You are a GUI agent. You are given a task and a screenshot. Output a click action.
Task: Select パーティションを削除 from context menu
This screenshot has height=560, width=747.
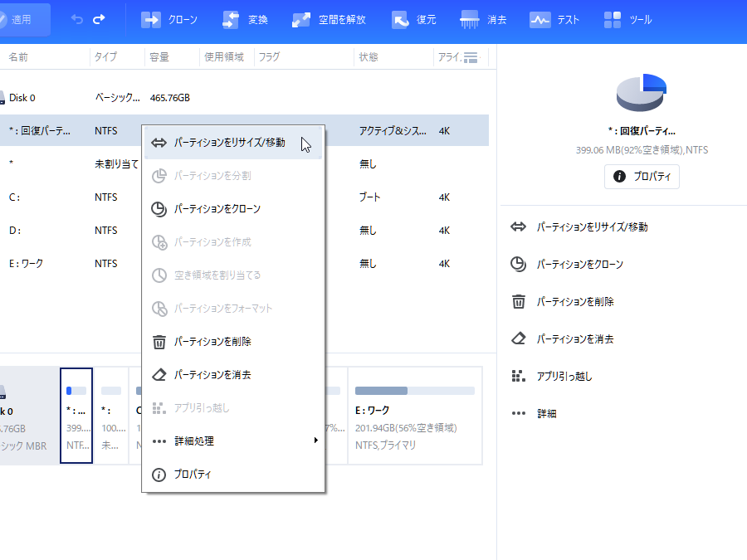point(212,342)
